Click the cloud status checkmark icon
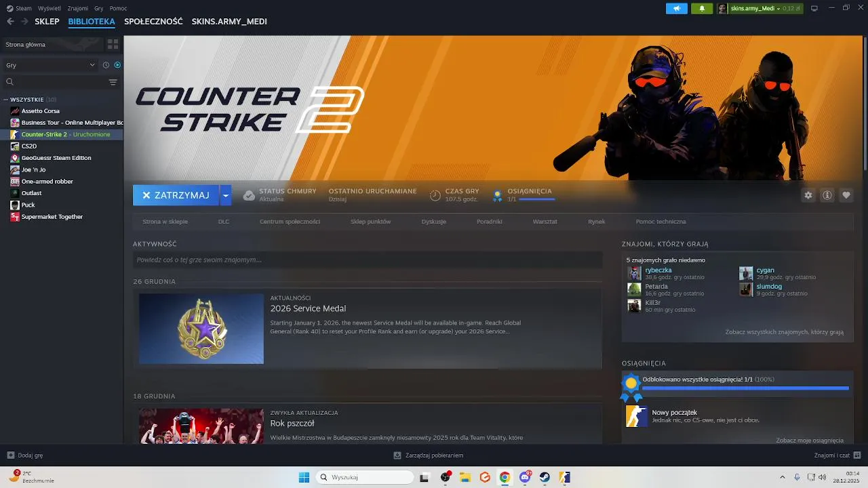868x488 pixels. tap(249, 195)
